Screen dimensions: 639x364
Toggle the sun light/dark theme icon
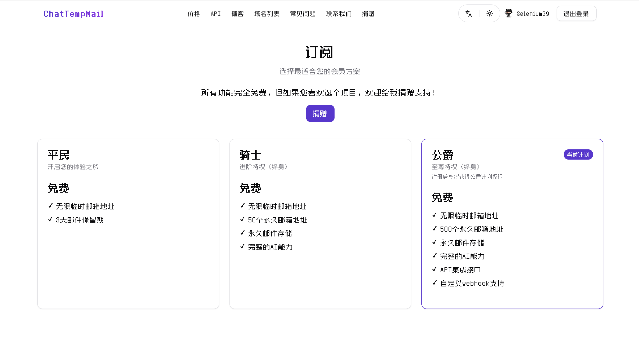coord(490,14)
